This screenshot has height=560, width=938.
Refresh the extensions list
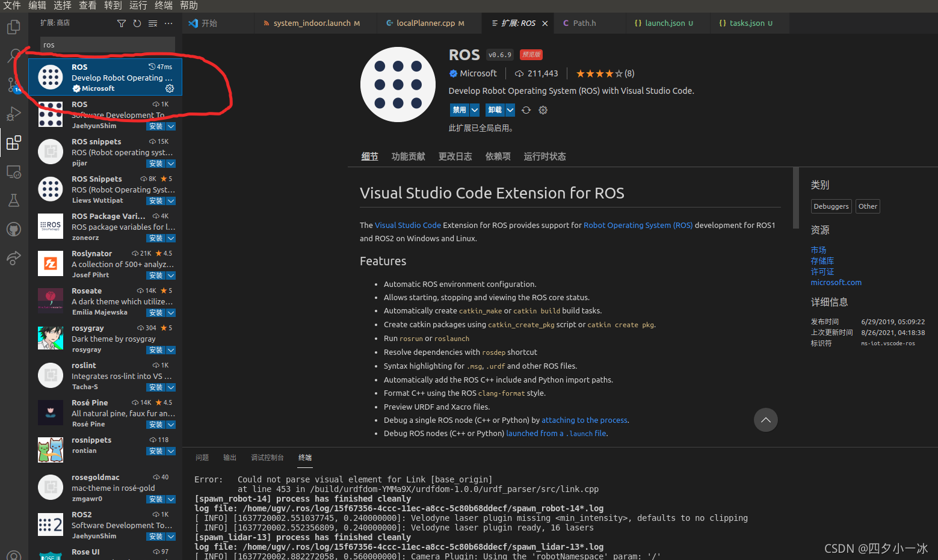[137, 23]
